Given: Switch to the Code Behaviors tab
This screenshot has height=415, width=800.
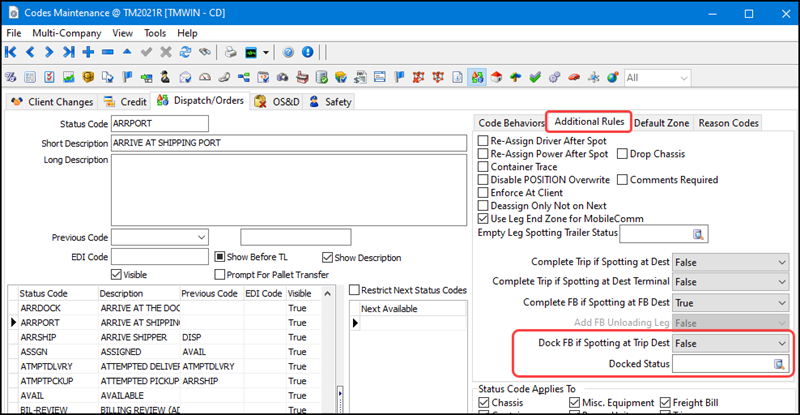Looking at the screenshot, I should pos(510,122).
